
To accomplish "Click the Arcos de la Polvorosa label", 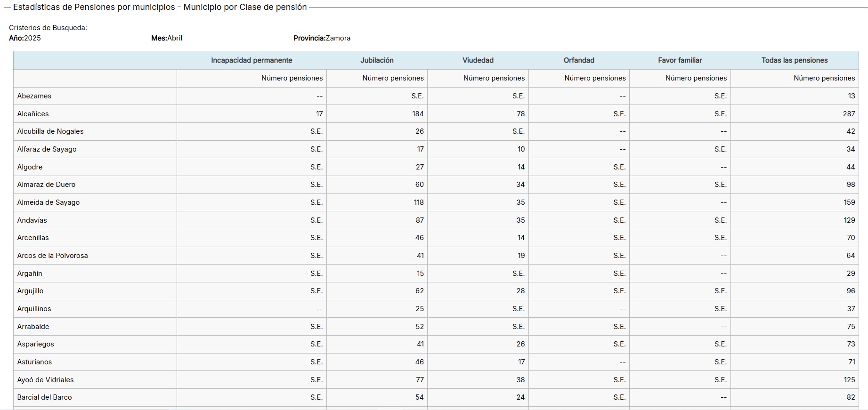I will [52, 256].
